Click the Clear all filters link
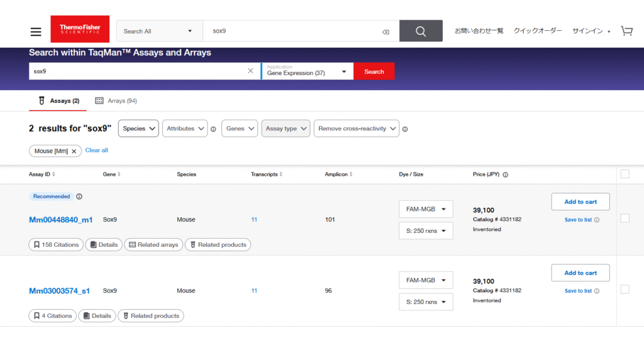 (96, 150)
